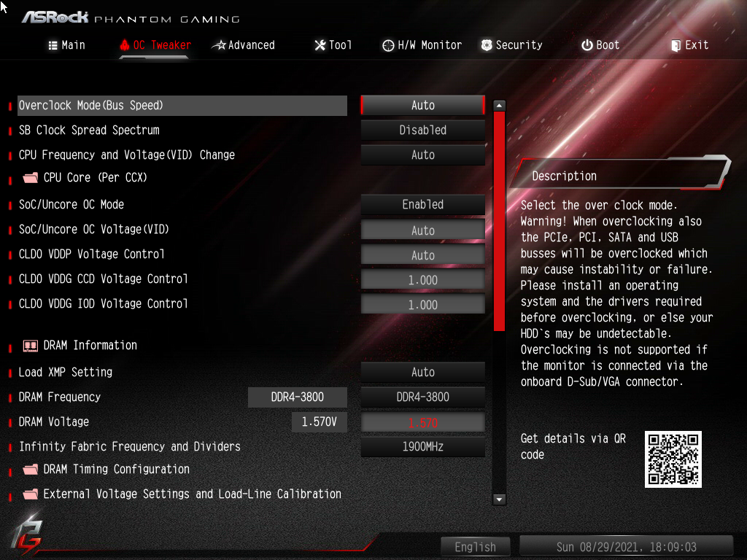The height and width of the screenshot is (560, 747).
Task: Go to the H/W Monitor tab
Action: [x=422, y=45]
